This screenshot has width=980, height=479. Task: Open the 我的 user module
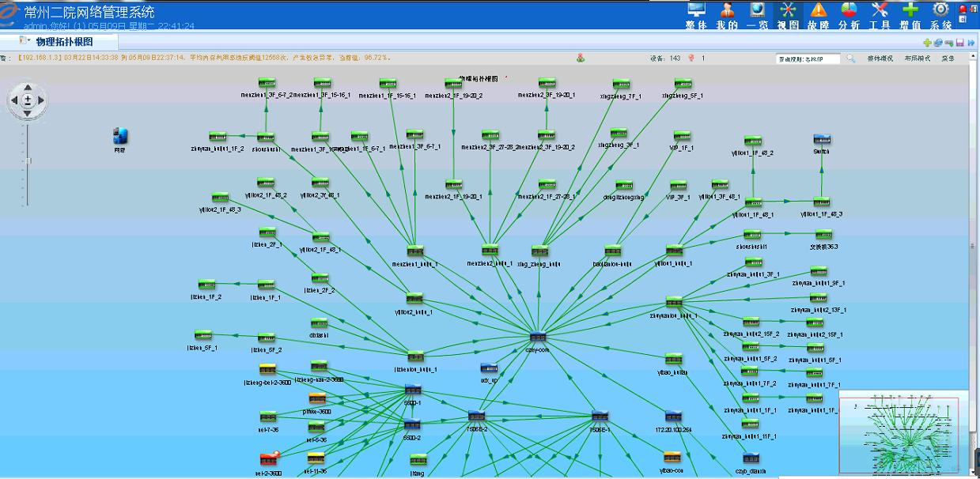726,16
